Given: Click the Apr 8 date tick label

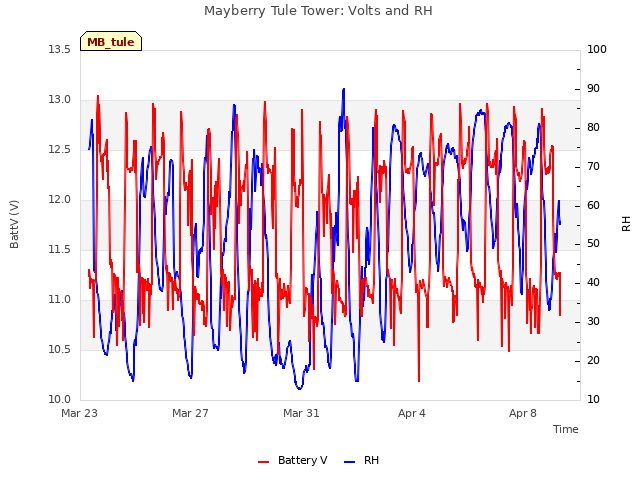Looking at the screenshot, I should tap(523, 413).
